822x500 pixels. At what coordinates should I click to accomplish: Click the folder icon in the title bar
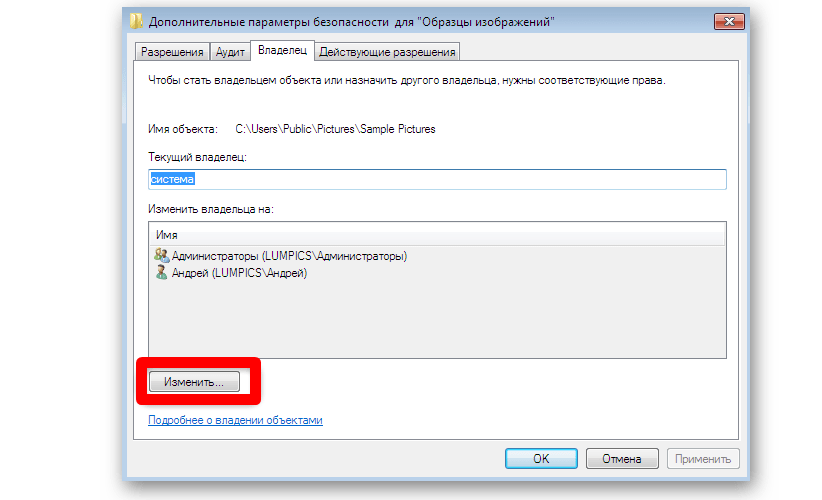(x=136, y=21)
